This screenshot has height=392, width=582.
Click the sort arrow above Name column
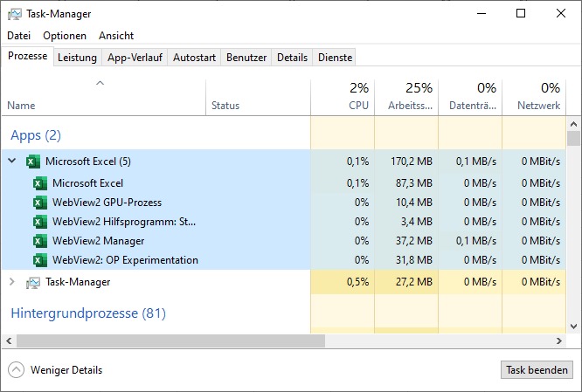100,83
